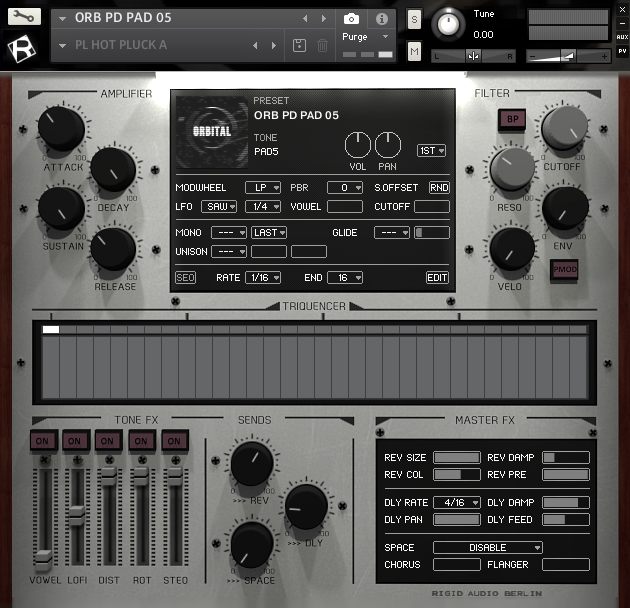Open the GLIDE mode dropdown
The width and height of the screenshot is (630, 608).
coord(392,233)
